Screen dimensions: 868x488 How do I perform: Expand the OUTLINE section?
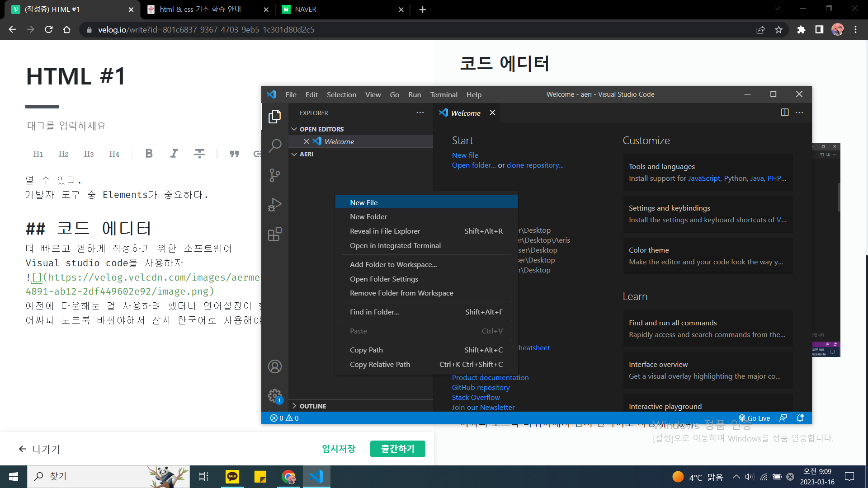(x=312, y=406)
